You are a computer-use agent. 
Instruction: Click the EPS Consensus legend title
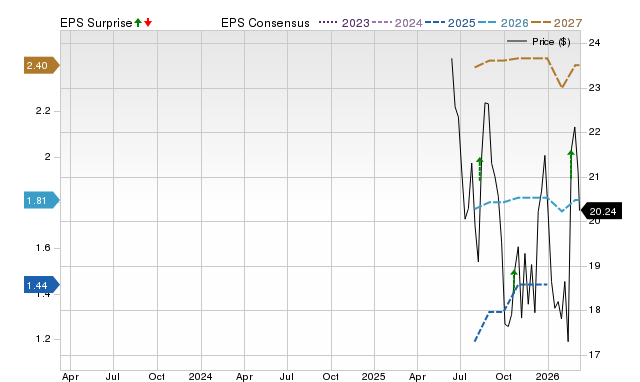(265, 23)
